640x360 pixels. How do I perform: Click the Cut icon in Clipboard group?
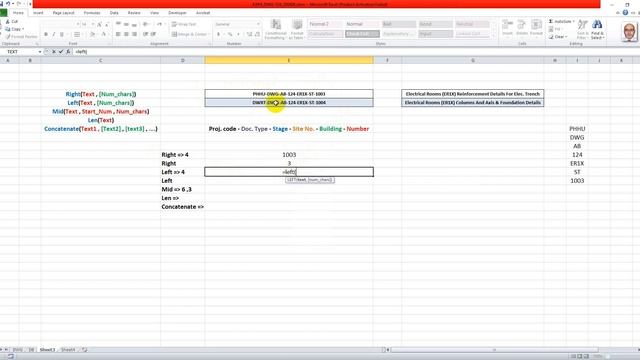point(8,21)
